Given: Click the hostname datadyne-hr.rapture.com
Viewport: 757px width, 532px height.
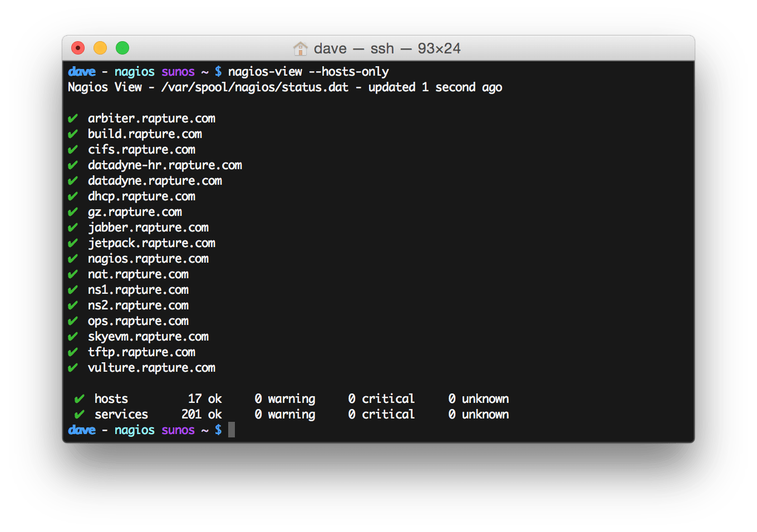Looking at the screenshot, I should (x=165, y=165).
